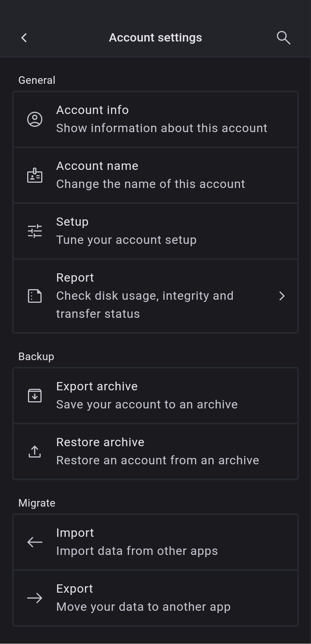Click the Restore archive upload icon
The image size is (311, 644).
click(x=35, y=451)
